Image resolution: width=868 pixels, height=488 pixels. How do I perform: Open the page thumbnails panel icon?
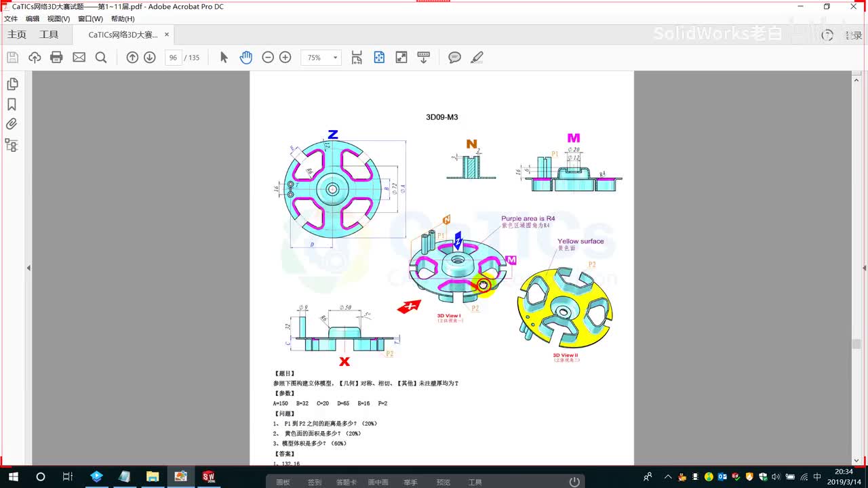[x=12, y=84]
